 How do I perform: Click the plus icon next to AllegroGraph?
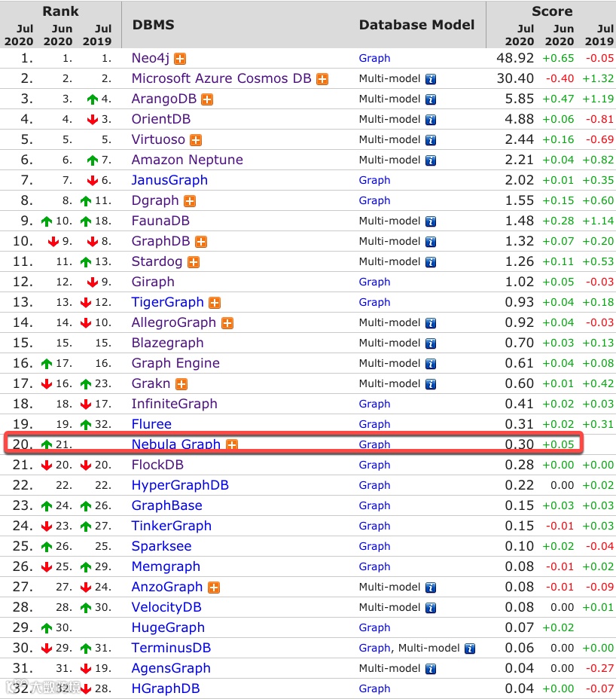click(x=227, y=323)
